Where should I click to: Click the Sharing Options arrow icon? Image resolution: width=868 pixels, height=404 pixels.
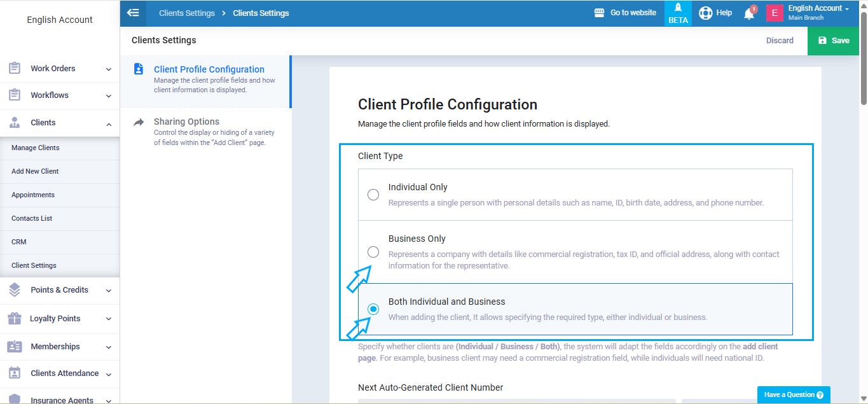pos(139,122)
